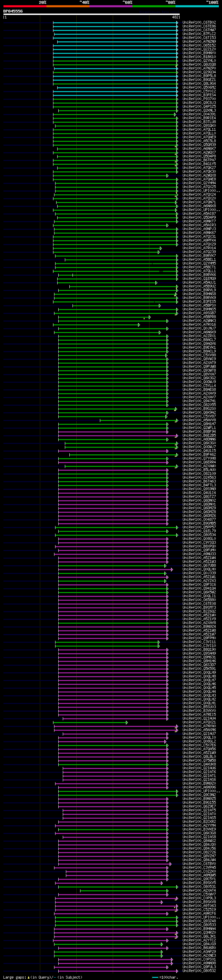Open hit UniRef100_B1B610
Screen dimensions: 222x980
tap(199, 57)
